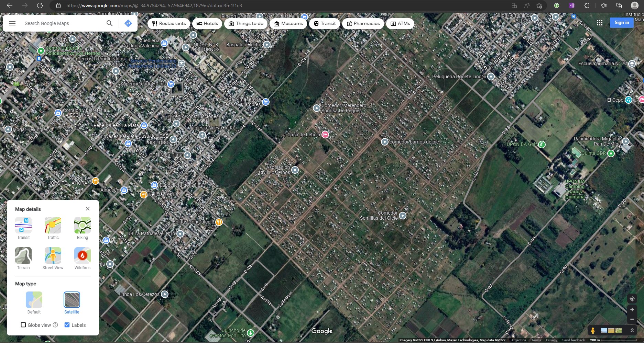Screen dimensions: 644x343
Task: Open the layers imagery thumbnails strip
Action: coord(611,330)
